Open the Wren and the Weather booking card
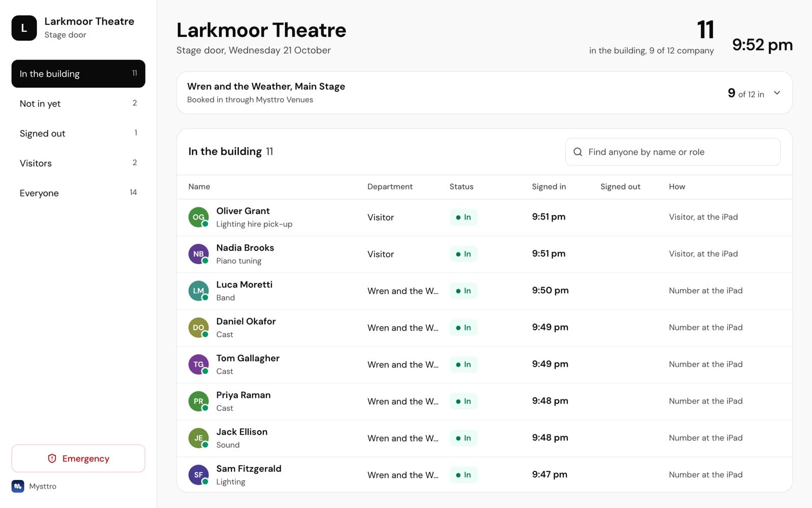 click(x=484, y=92)
